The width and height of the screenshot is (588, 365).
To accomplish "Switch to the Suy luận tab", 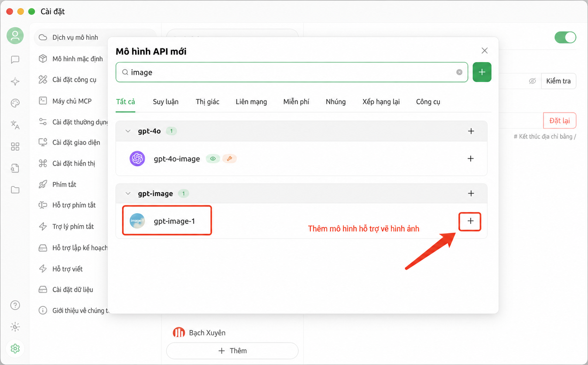I will click(165, 102).
